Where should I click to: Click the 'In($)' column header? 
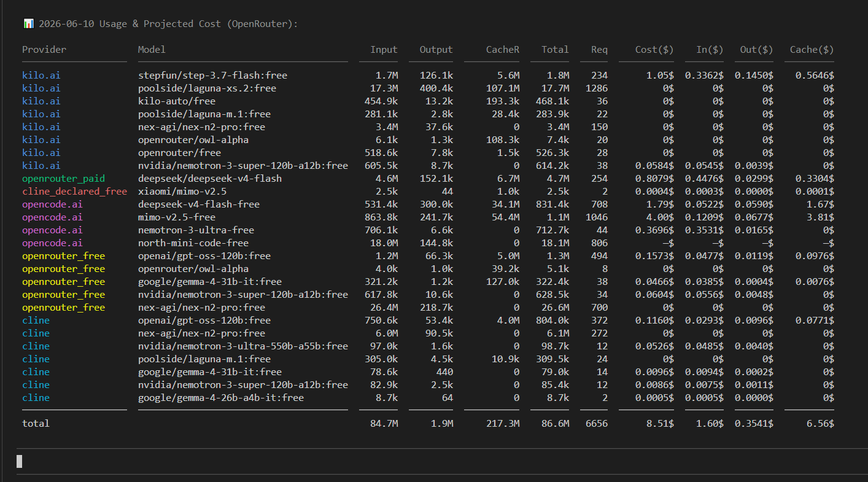tap(710, 49)
